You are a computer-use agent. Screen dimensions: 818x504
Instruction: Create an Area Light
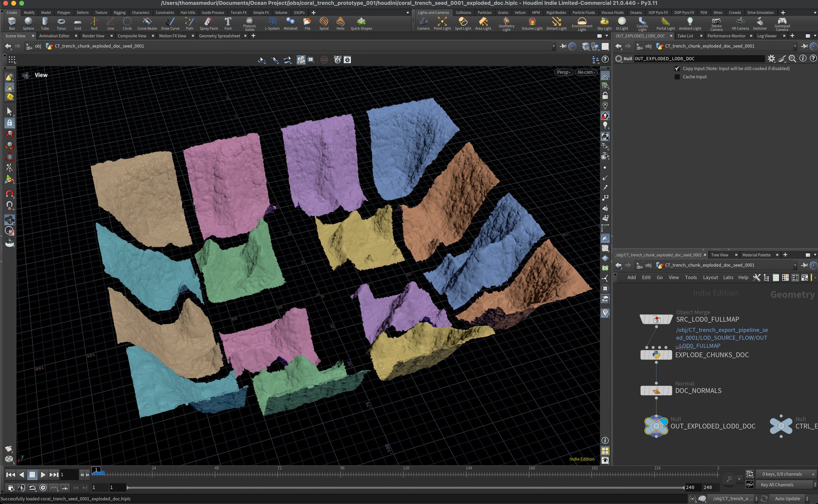(x=483, y=24)
